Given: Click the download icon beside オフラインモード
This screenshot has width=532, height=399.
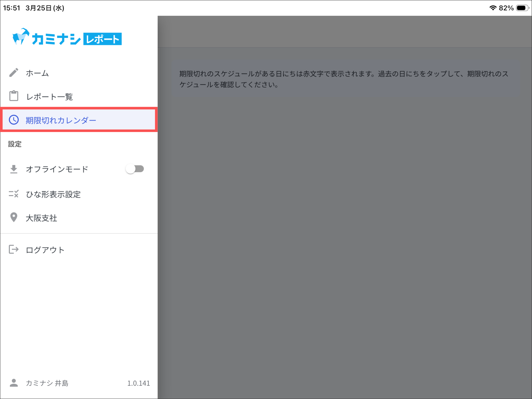Looking at the screenshot, I should (14, 169).
